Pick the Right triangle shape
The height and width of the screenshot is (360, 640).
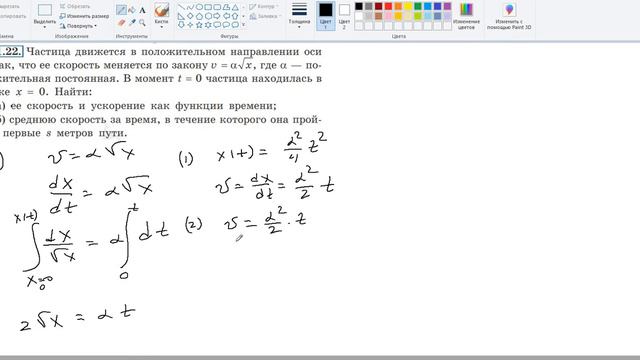click(181, 16)
